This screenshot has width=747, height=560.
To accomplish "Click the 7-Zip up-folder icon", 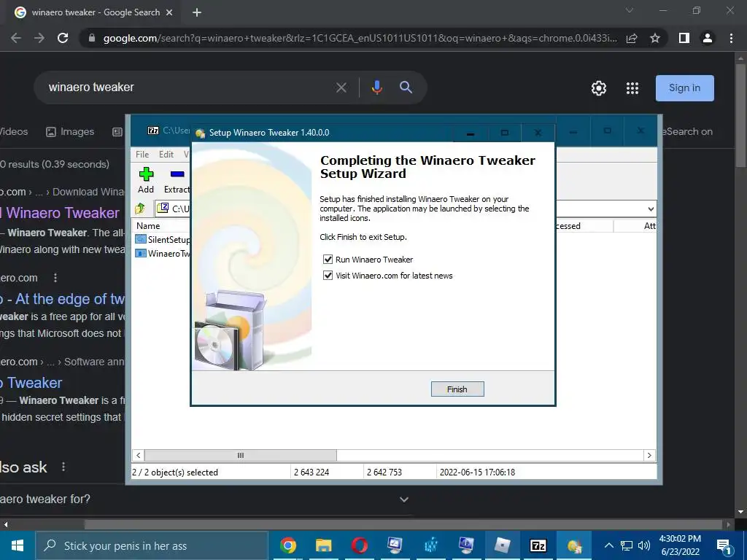I will pyautogui.click(x=140, y=209).
